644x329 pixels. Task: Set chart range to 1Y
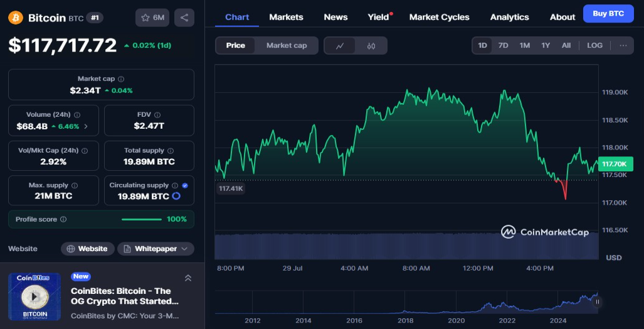[546, 46]
